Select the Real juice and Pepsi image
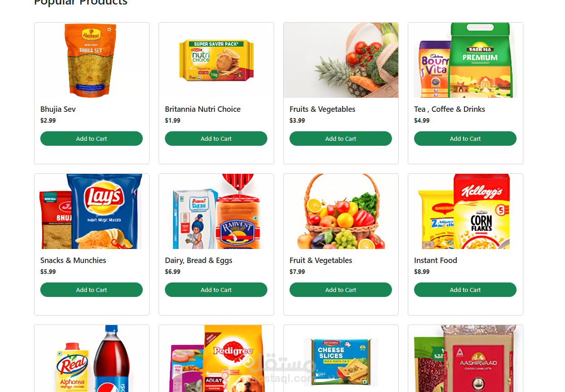Viewport: 565px width, 392px height. (x=92, y=359)
